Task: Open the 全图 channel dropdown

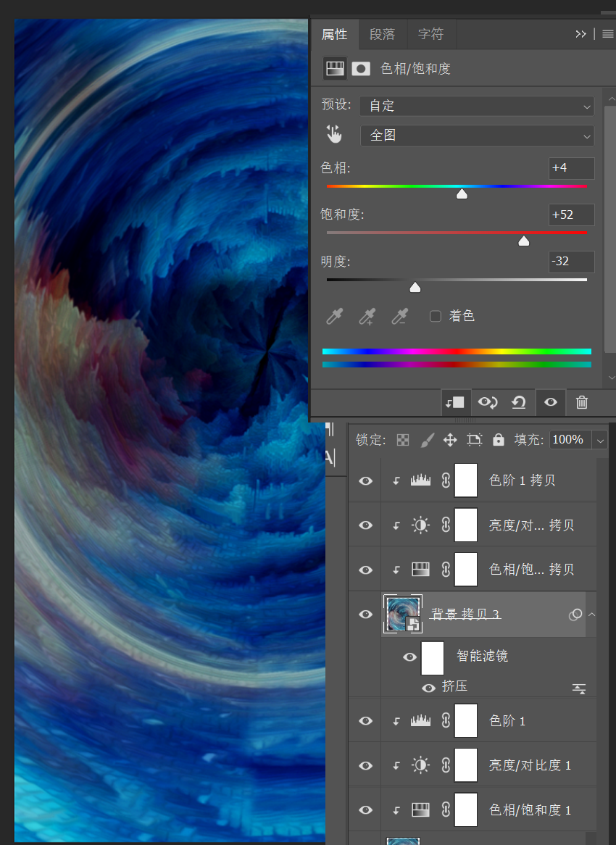Action: coord(476,136)
